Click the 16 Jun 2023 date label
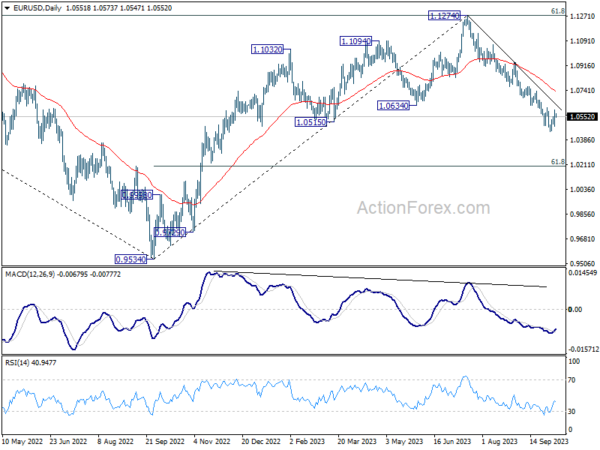This screenshot has height=450, width=600. 452,442
